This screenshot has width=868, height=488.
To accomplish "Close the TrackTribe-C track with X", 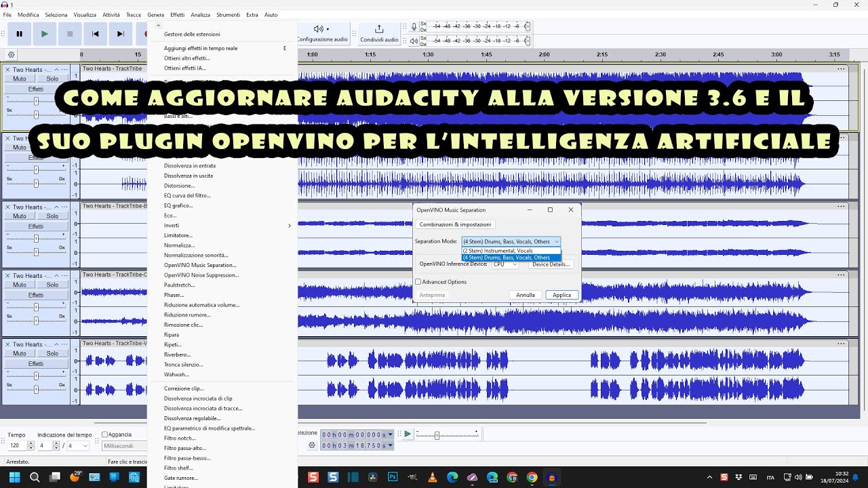I will click(x=7, y=275).
